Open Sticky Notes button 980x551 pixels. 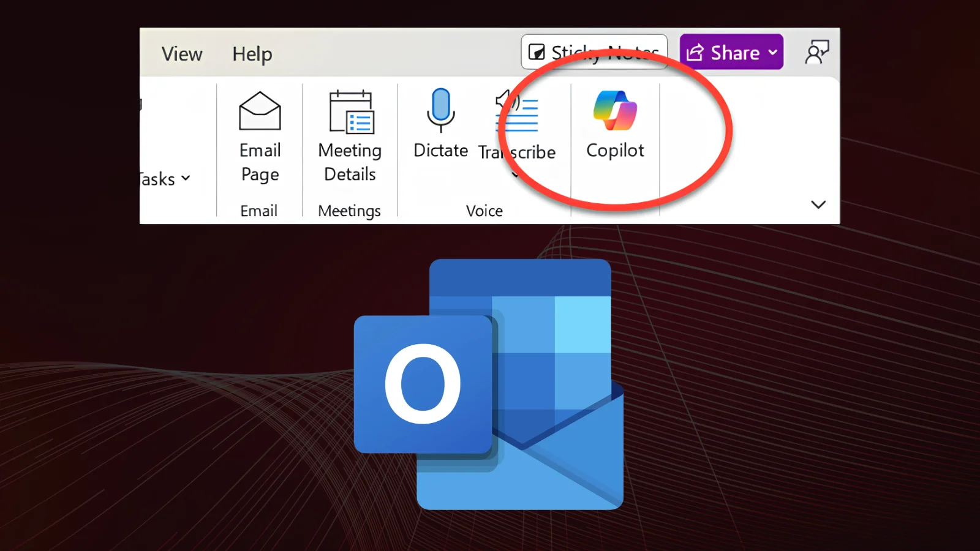pos(594,52)
